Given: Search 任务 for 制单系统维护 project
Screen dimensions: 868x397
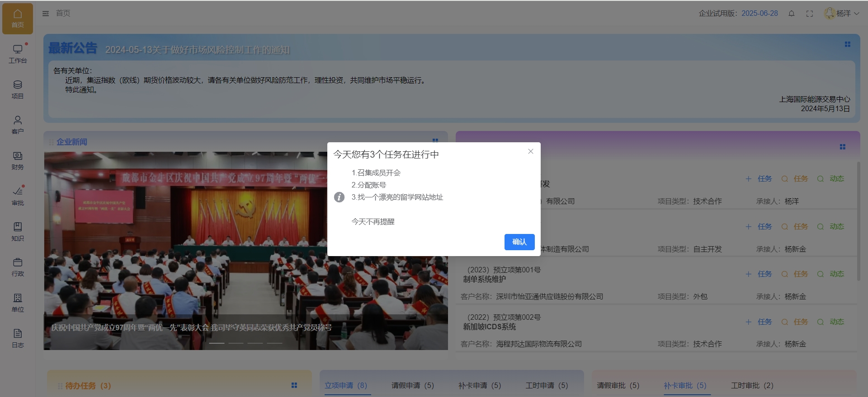Looking at the screenshot, I should click(795, 274).
